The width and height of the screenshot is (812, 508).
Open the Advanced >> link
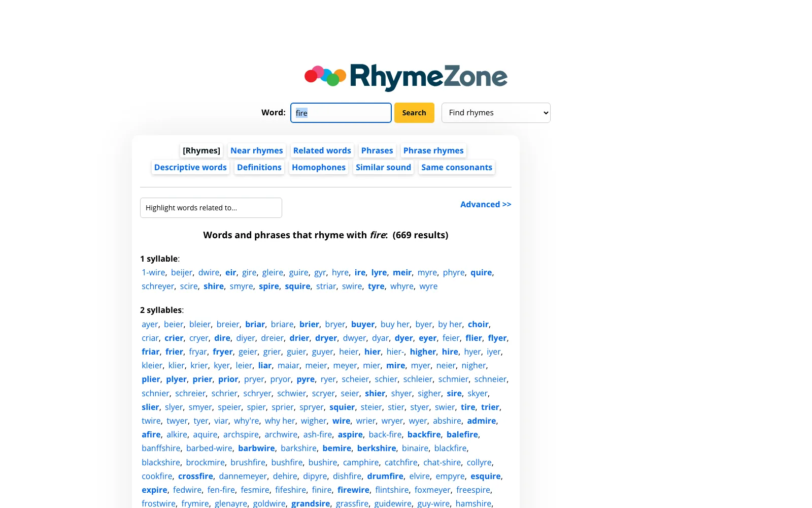click(486, 204)
